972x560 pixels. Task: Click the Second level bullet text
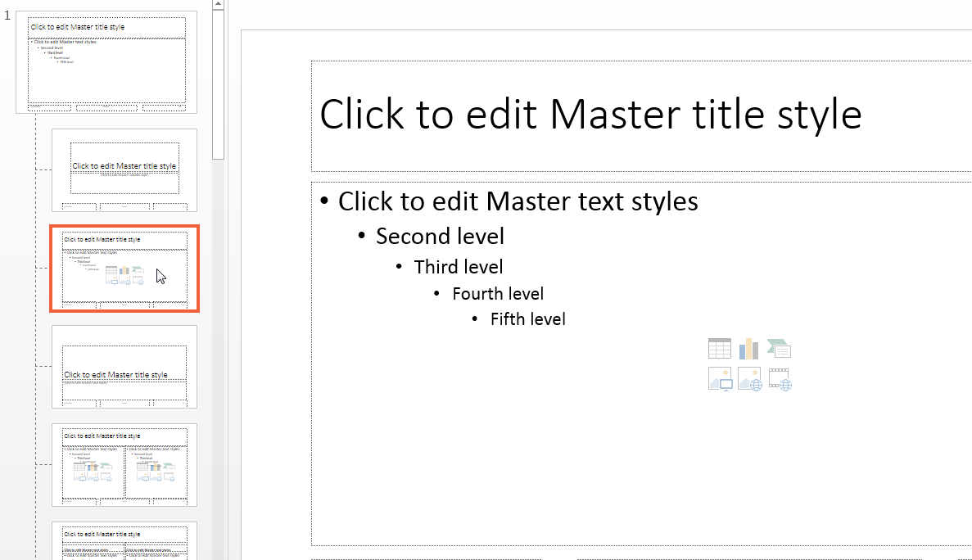440,236
